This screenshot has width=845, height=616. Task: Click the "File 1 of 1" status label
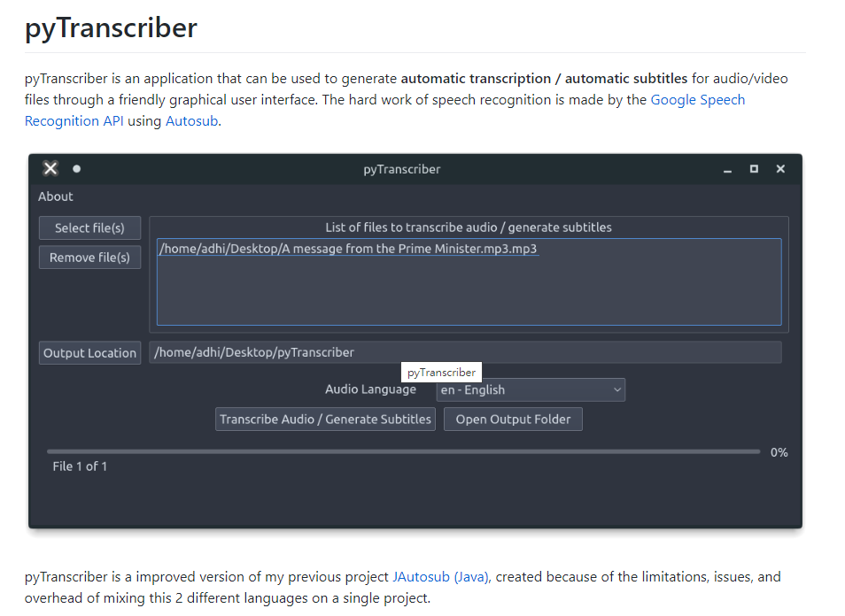pos(80,466)
